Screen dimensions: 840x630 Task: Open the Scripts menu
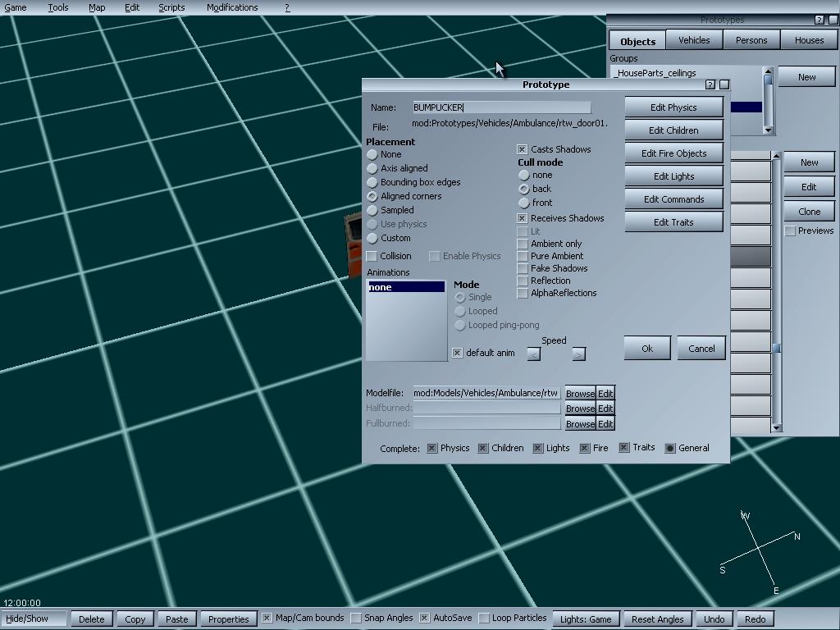coord(171,7)
